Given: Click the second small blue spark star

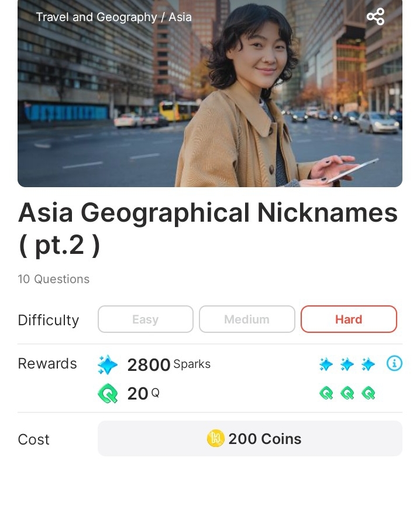Looking at the screenshot, I should tap(347, 364).
